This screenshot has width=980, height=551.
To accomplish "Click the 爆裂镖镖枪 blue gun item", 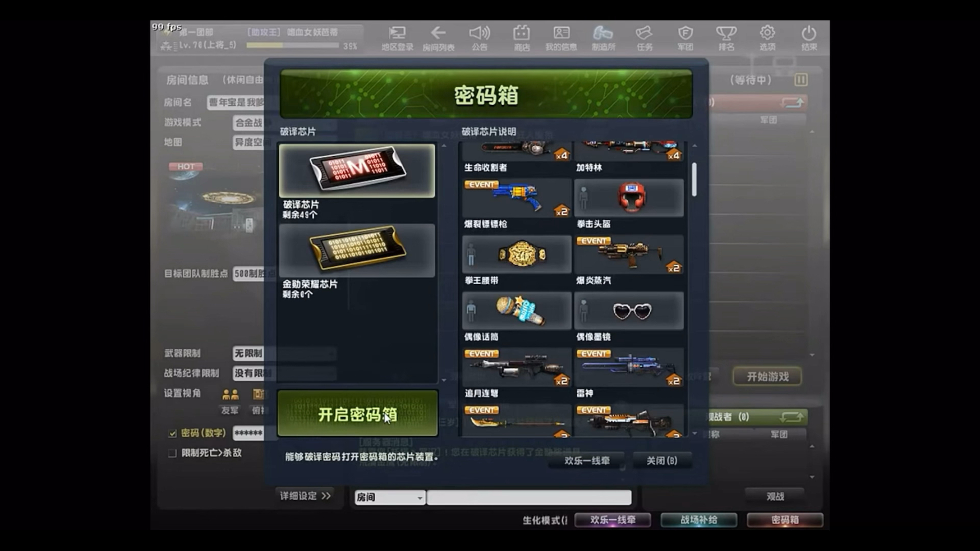I will tap(517, 198).
